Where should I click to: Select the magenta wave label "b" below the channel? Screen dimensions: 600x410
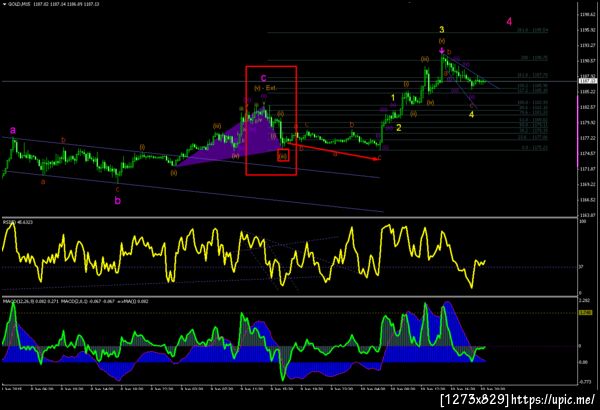pyautogui.click(x=118, y=200)
